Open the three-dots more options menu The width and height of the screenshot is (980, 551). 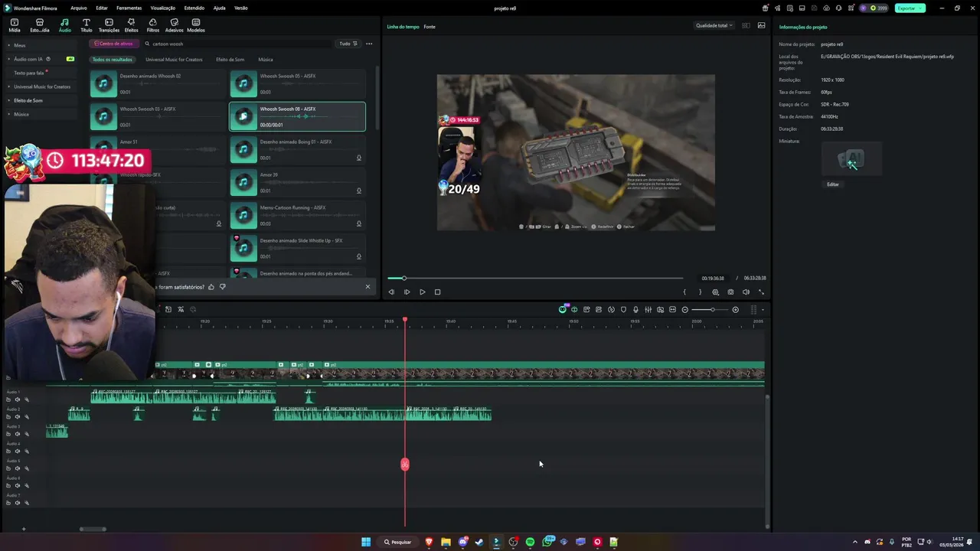coord(369,44)
